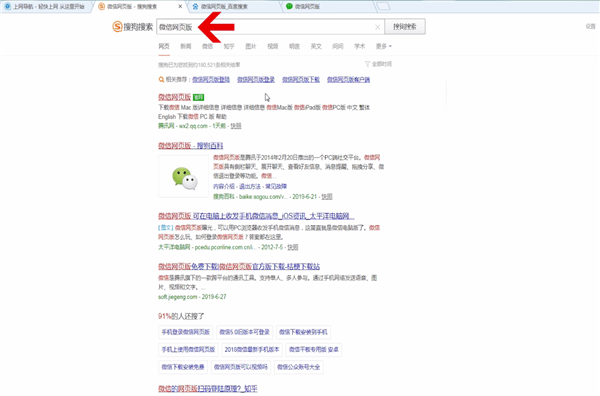Viewport: 600px width, 396px height.
Task: Select the 视频 search category
Action: [x=272, y=46]
